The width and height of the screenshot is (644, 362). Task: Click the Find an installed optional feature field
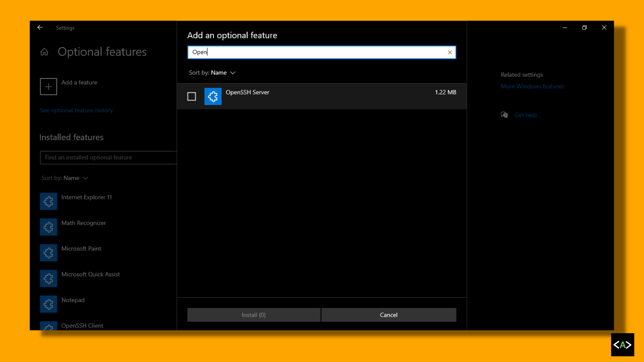coord(108,158)
